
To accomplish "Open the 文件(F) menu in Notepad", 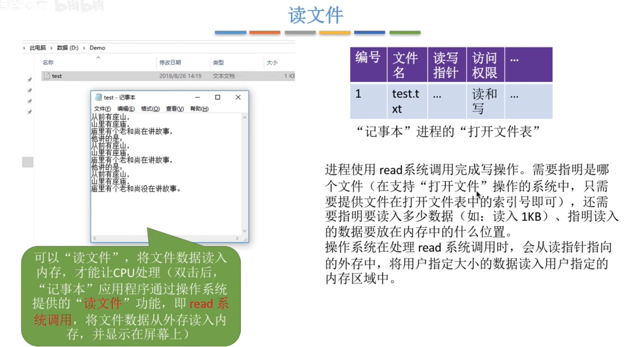I will tap(102, 109).
